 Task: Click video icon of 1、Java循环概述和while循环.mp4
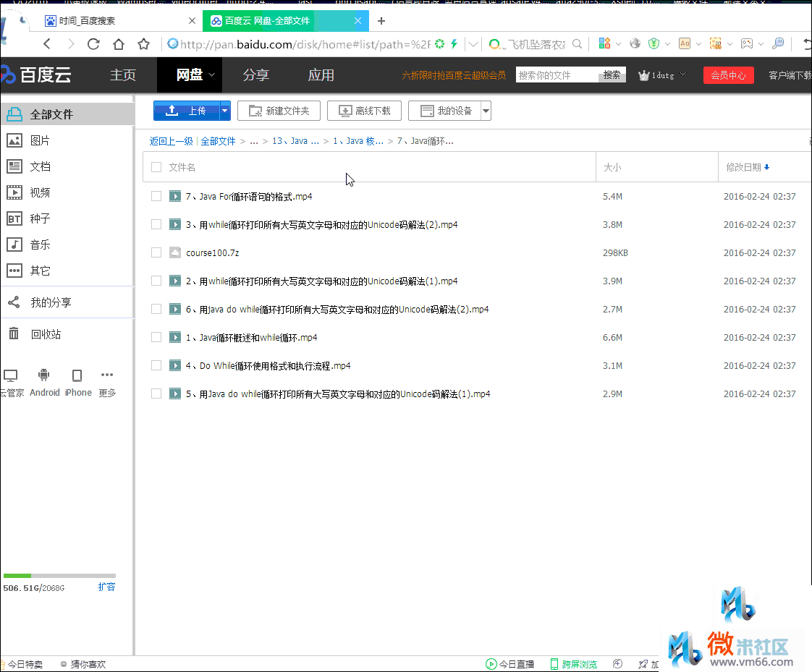tap(175, 337)
